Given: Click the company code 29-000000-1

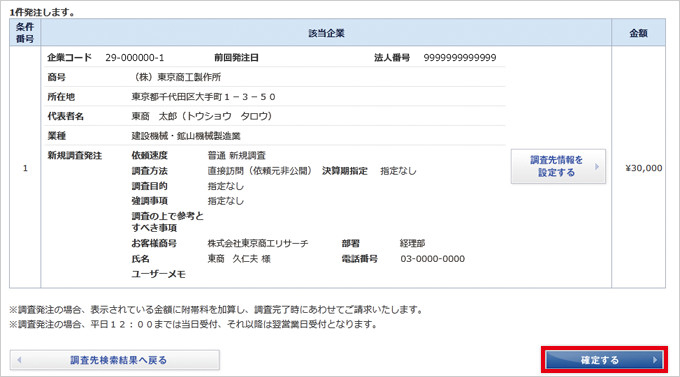Looking at the screenshot, I should point(134,58).
